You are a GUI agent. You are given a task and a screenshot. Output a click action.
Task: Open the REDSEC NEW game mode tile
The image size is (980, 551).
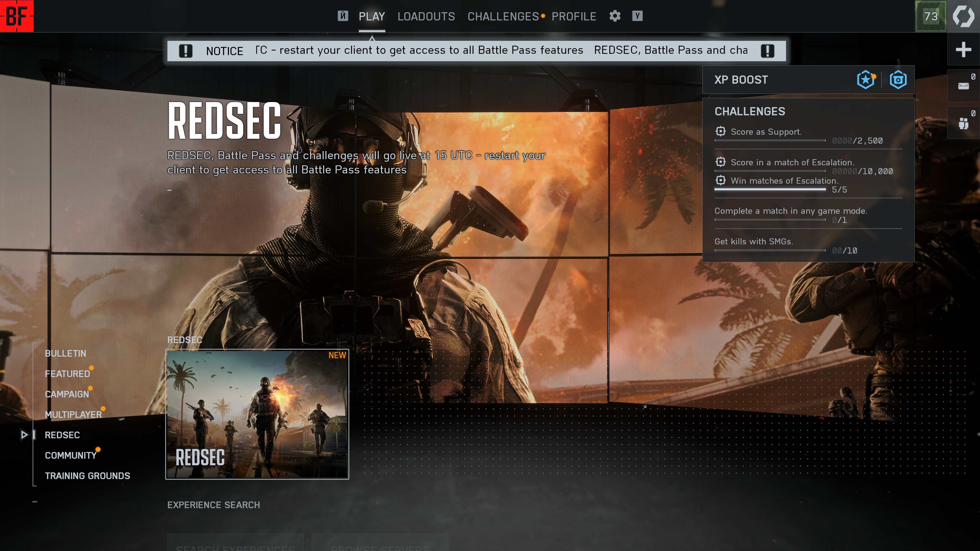257,414
